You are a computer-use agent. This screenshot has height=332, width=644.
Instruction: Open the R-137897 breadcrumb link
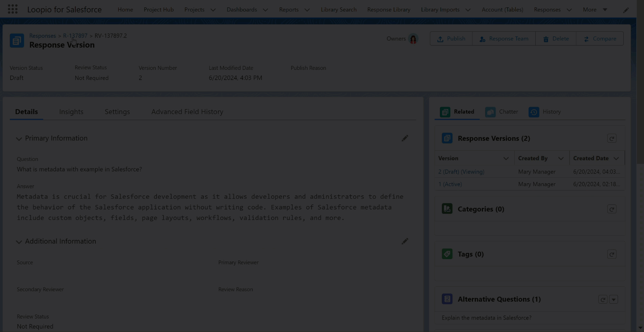point(75,36)
